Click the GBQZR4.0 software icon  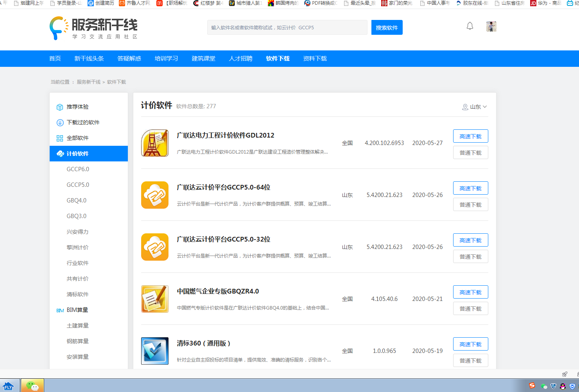[155, 299]
